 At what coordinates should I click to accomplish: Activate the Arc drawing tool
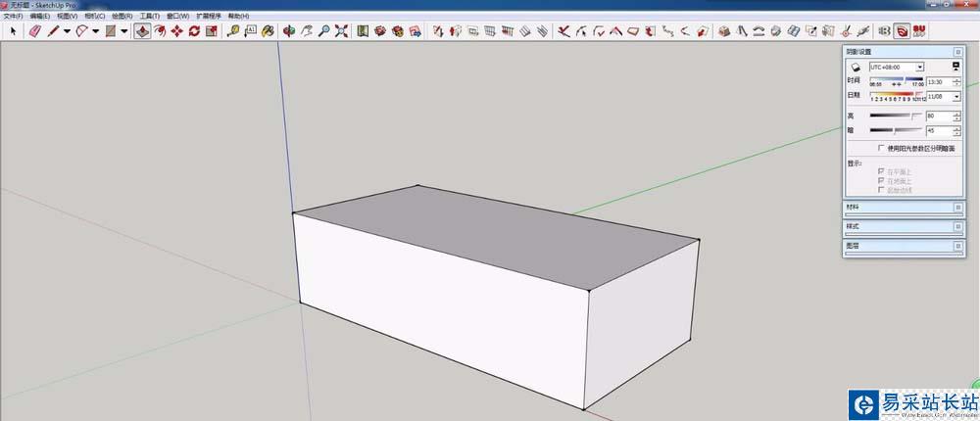coord(82,31)
